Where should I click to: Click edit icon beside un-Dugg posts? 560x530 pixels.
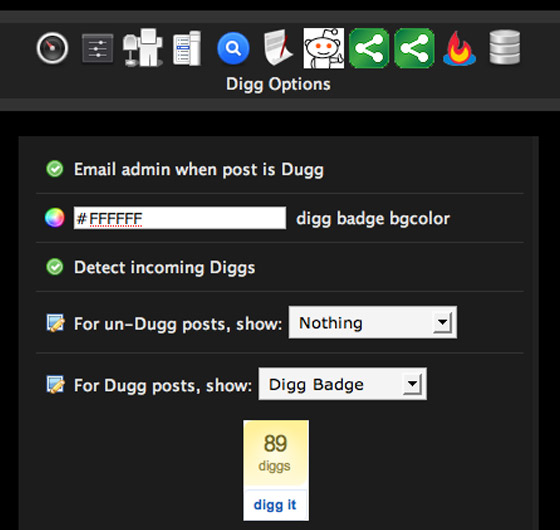(55, 323)
